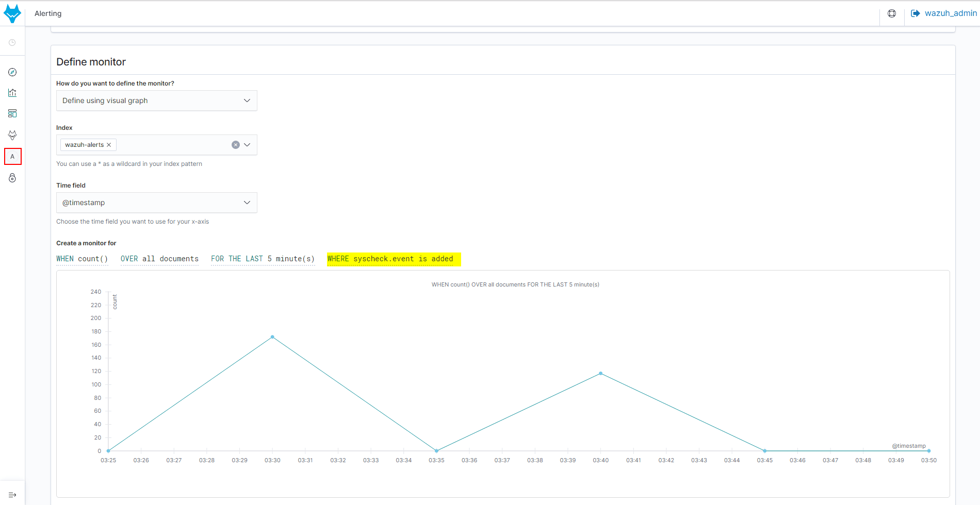Open Visualize chart icon in sidebar

(x=12, y=93)
